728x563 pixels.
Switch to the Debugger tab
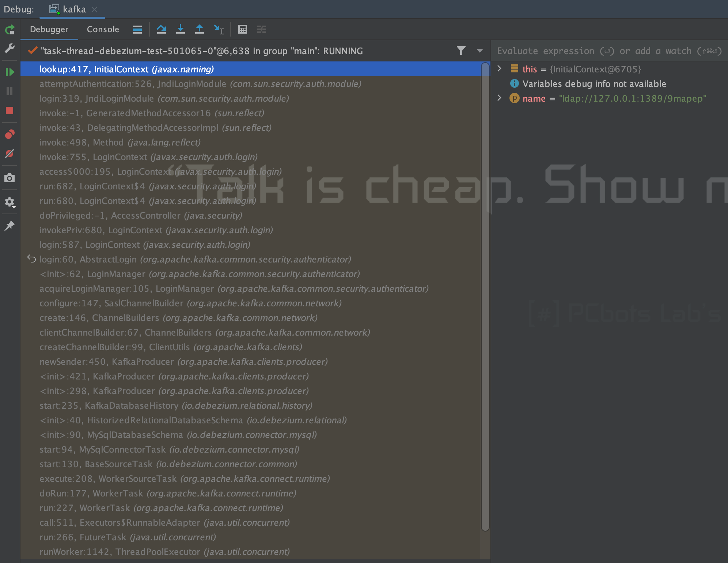click(x=49, y=29)
